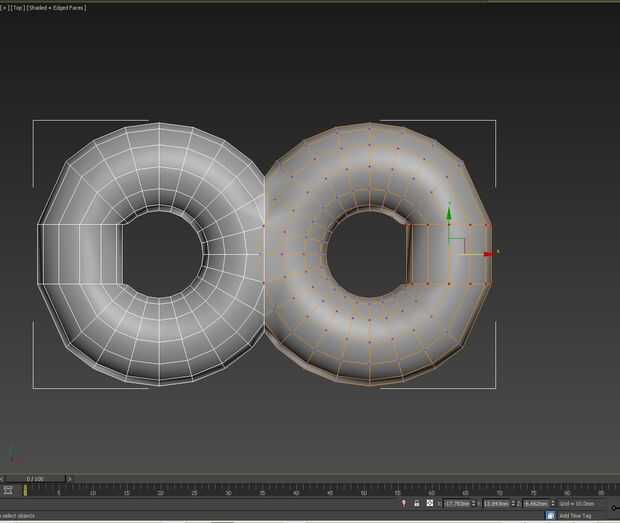Open the mini curve editor icon
Viewport: 620px width, 523px height.
click(x=8, y=491)
